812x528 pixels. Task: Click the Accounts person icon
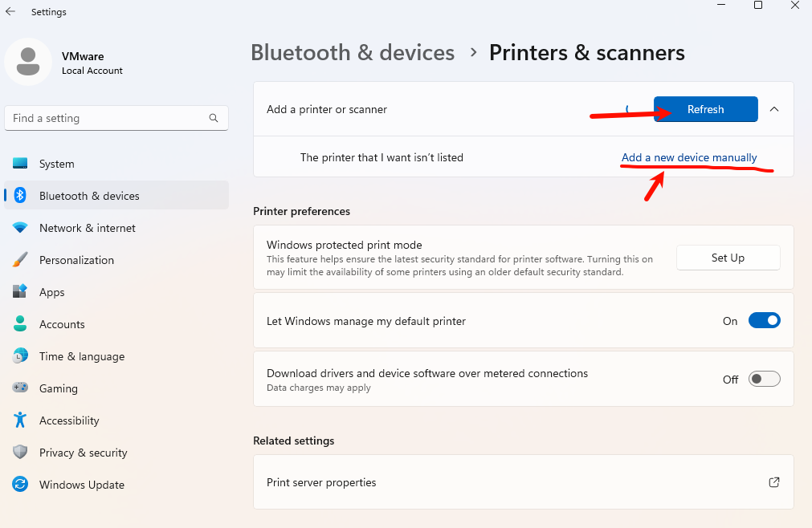pos(20,324)
